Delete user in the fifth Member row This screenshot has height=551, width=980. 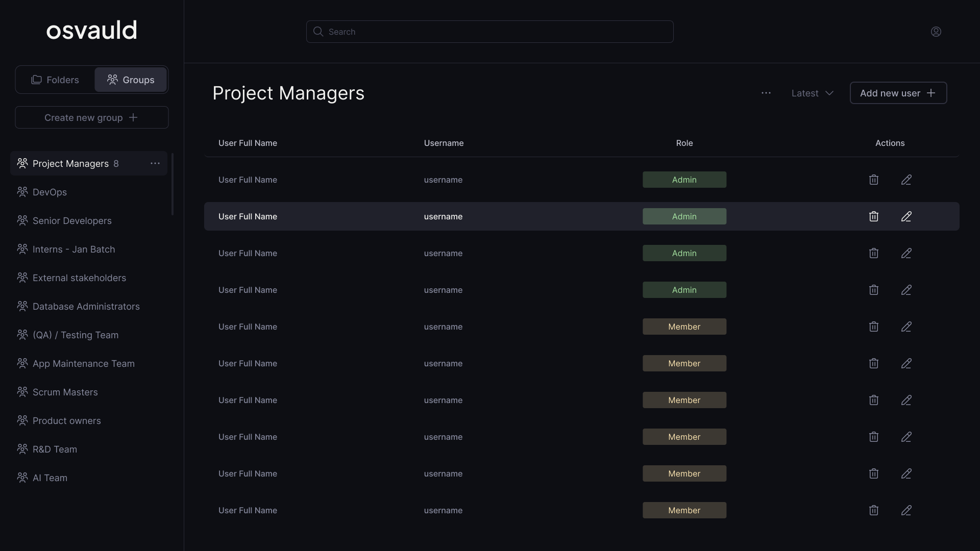(873, 473)
